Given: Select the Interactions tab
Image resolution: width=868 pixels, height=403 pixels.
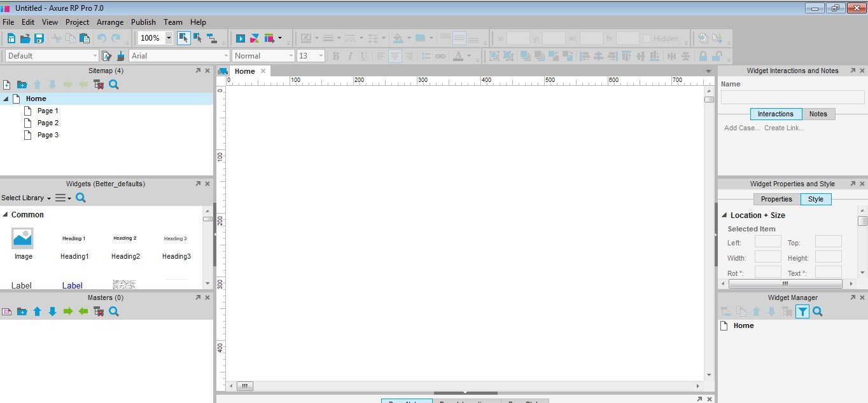Looking at the screenshot, I should 776,114.
